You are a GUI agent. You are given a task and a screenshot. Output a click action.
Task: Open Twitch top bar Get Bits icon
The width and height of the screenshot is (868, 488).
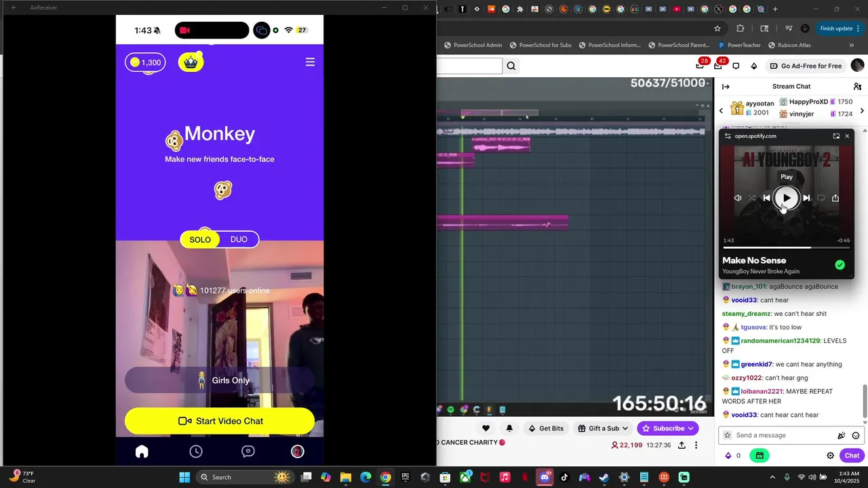(x=754, y=66)
